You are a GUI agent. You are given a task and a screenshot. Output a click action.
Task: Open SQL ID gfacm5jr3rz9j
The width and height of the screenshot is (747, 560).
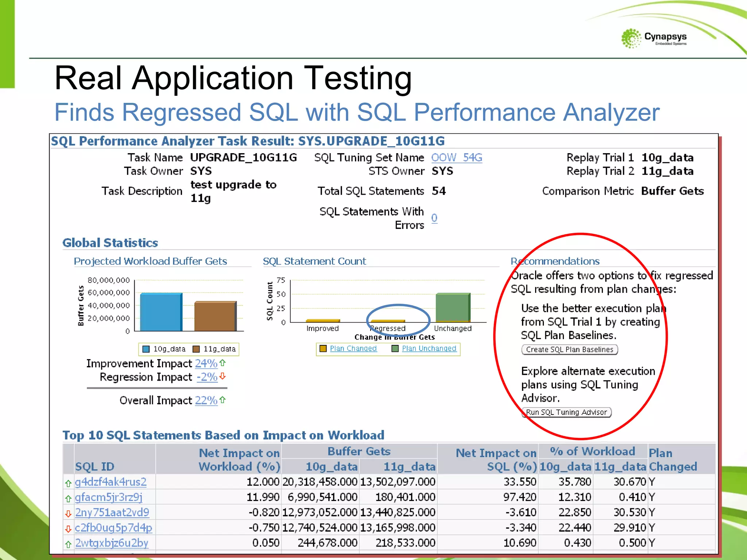click(108, 497)
